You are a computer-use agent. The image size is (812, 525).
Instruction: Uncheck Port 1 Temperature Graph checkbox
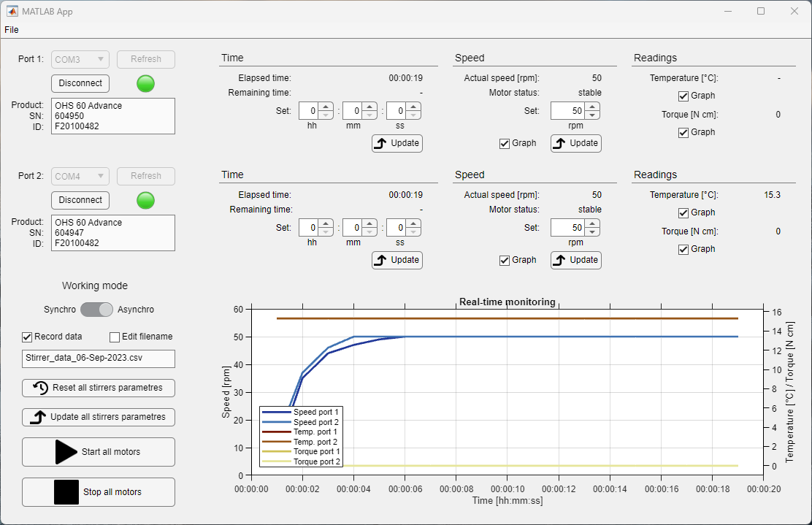click(683, 96)
